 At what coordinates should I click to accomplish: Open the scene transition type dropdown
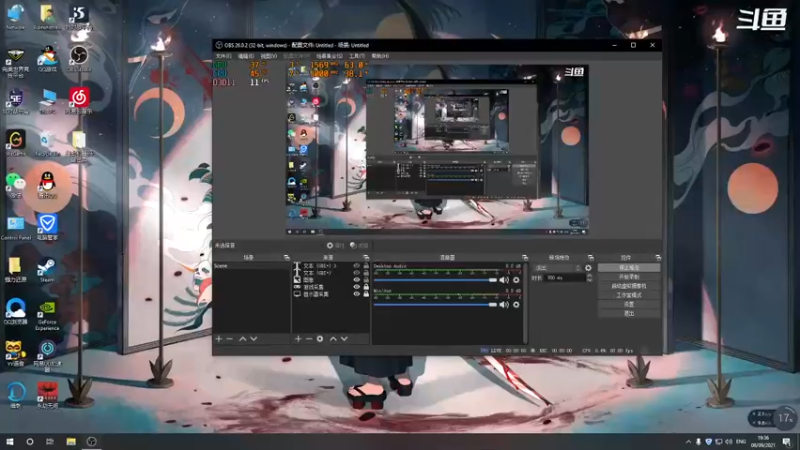coord(557,268)
